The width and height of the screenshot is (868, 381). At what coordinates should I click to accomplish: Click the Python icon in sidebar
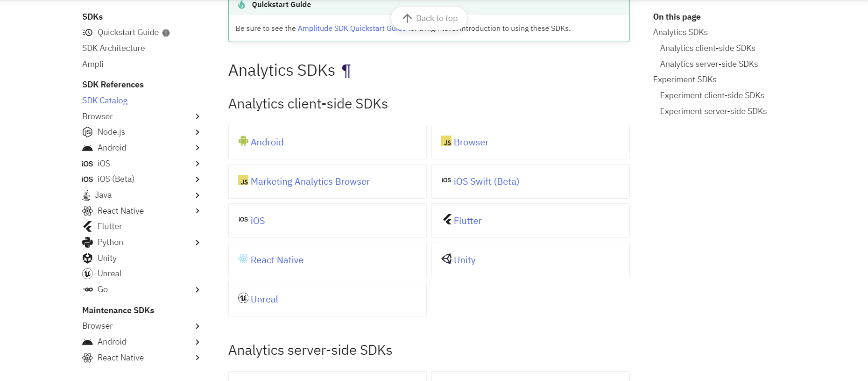(87, 242)
